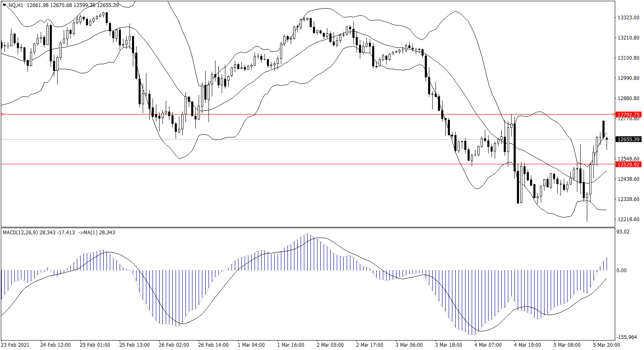Click the 3 Mar 18:00 time label
This screenshot has height=350, width=644.
coord(448,345)
